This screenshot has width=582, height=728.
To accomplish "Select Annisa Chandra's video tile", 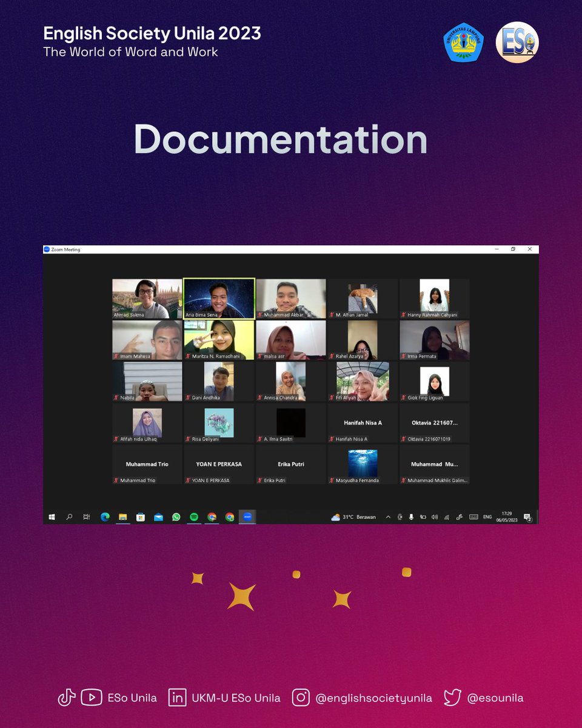I will (291, 382).
